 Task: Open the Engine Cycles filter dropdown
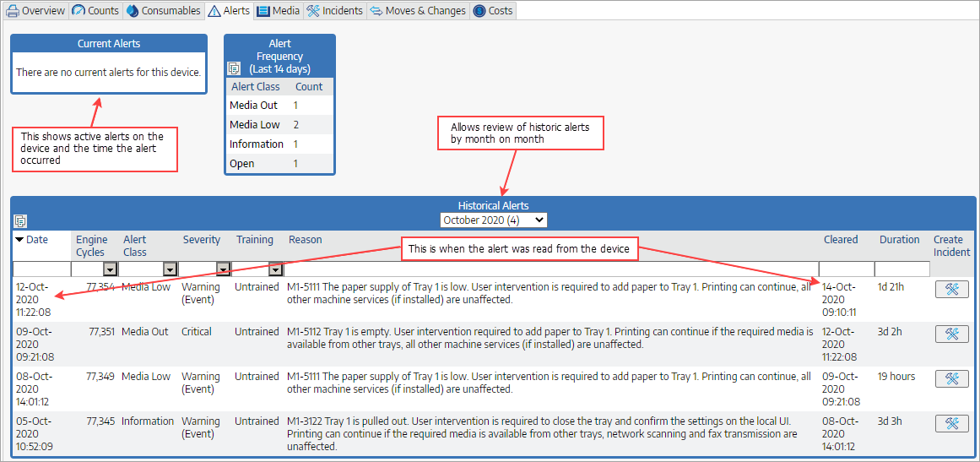point(110,269)
